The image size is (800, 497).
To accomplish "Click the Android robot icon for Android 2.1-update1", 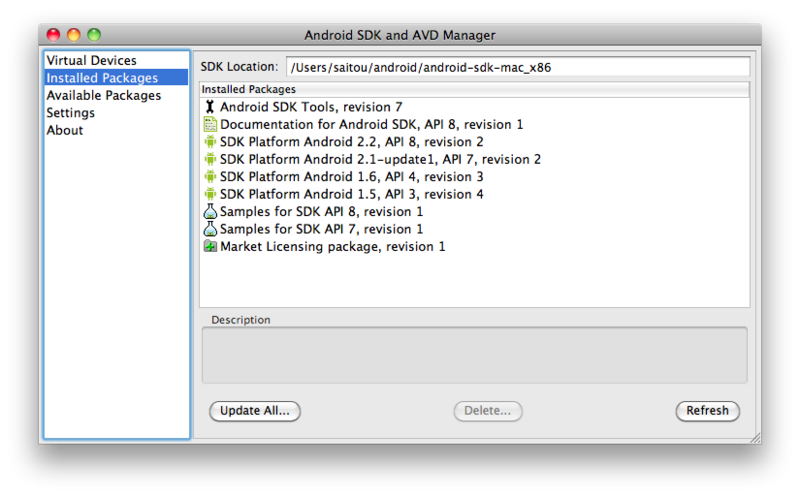I will pos(210,159).
